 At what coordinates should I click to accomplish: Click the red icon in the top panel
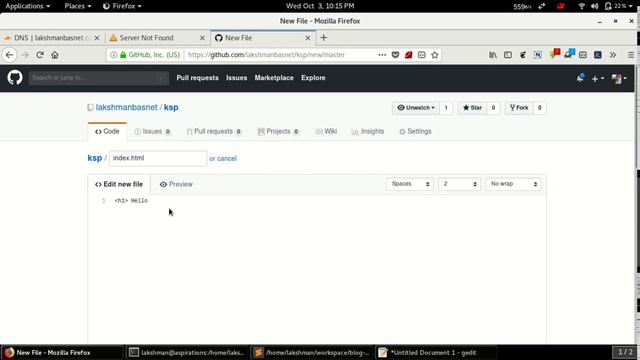[x=561, y=6]
